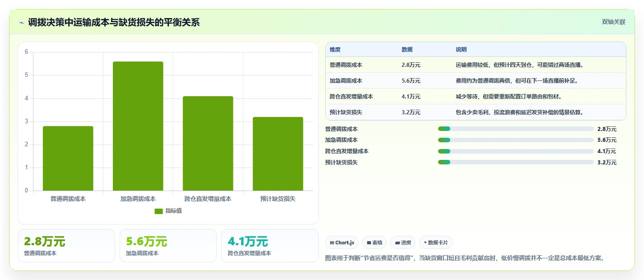644x280 pixels.
Task: Click the 跨仓直发增量成本 progress bar
Action: point(516,151)
